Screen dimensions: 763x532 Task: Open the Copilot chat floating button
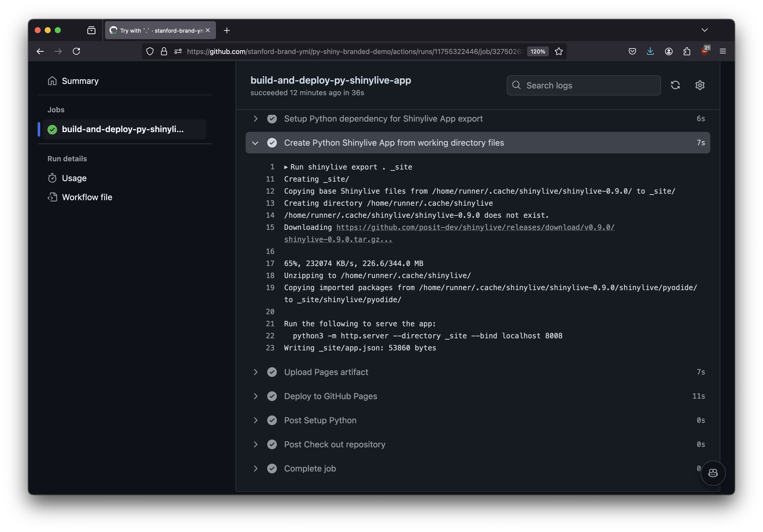click(713, 473)
